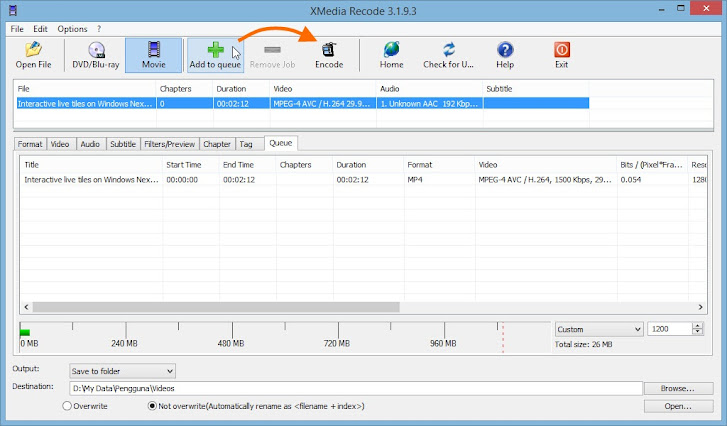
Task: Click the MP4 format cell in the queue
Action: pyautogui.click(x=415, y=180)
